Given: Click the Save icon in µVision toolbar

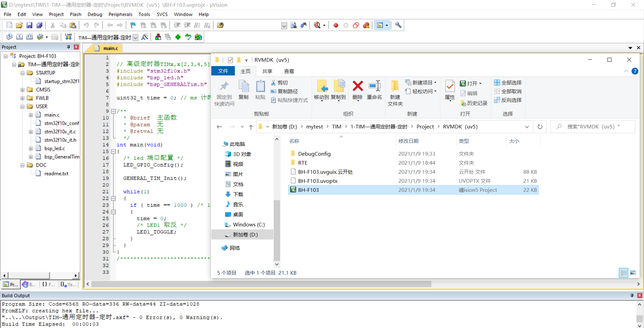Looking at the screenshot, I should point(29,25).
